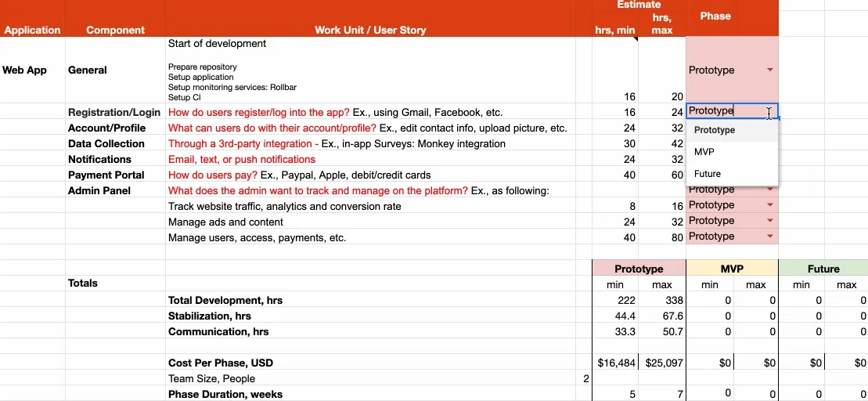868x401 pixels.
Task: Select the hrs min value 8 for Track website traffic
Action: point(615,206)
